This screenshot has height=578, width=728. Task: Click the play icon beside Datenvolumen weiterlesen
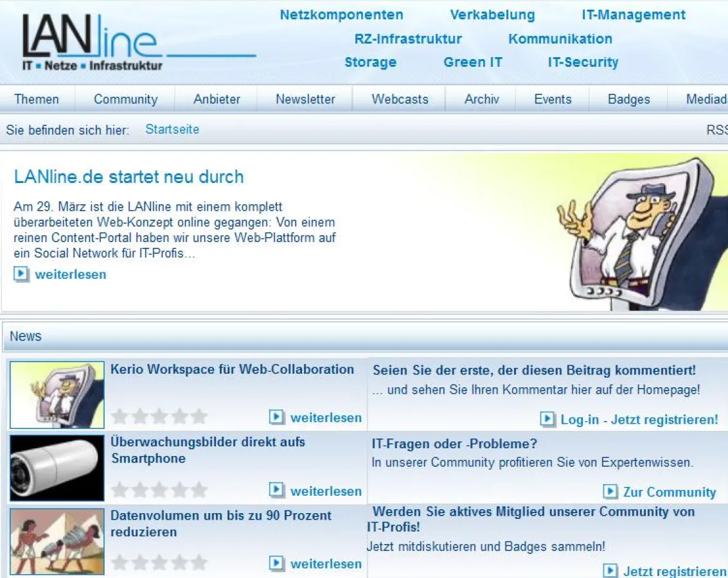pos(276,563)
